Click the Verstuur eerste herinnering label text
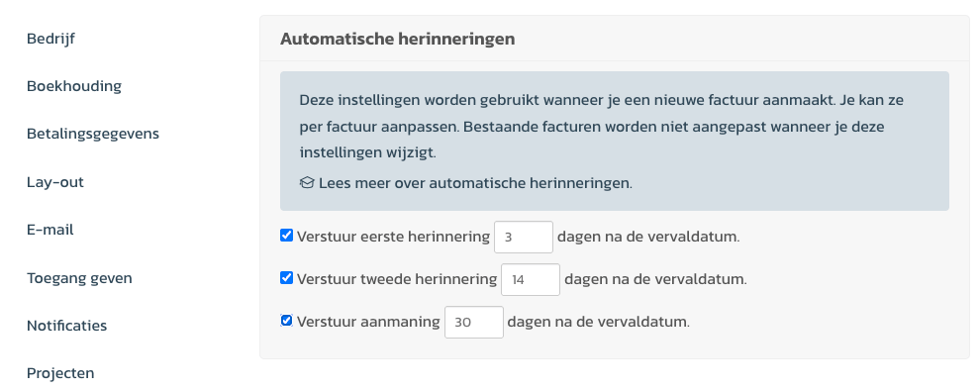This screenshot has height=390, width=980. [x=393, y=237]
